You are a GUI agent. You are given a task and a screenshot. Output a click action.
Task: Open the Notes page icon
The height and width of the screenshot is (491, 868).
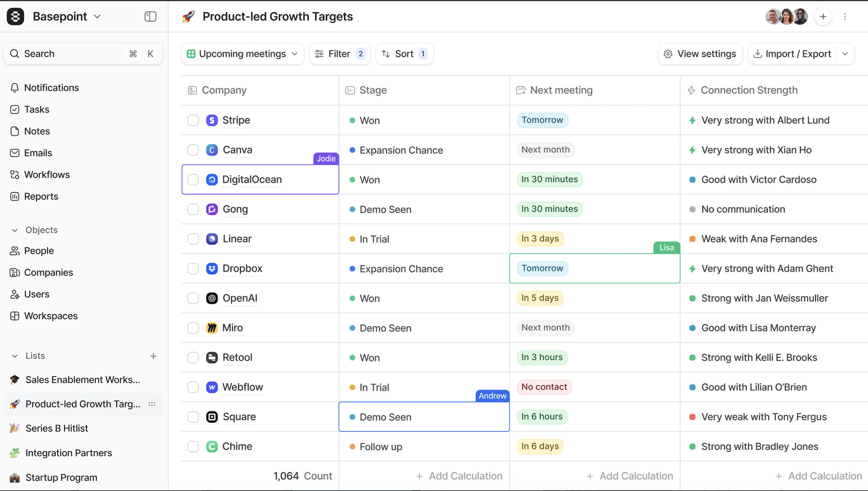click(x=15, y=131)
